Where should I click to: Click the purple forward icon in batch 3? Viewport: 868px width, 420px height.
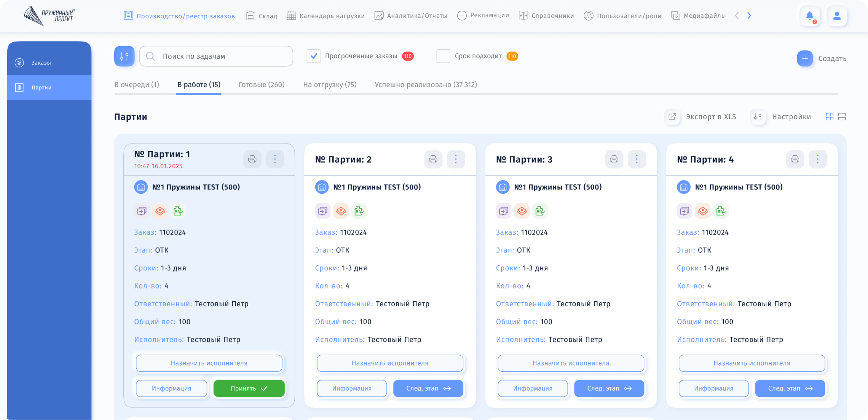(x=503, y=211)
